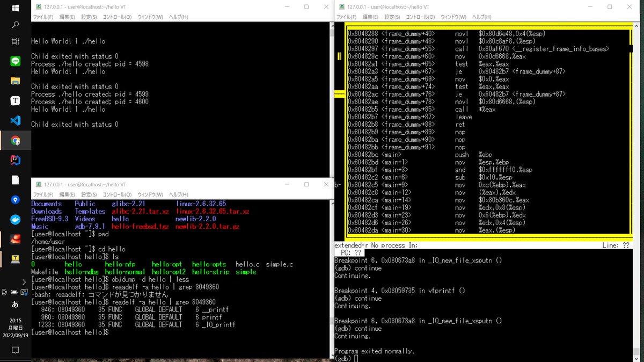Open コントロール(O) menu in Hello World window

(117, 17)
